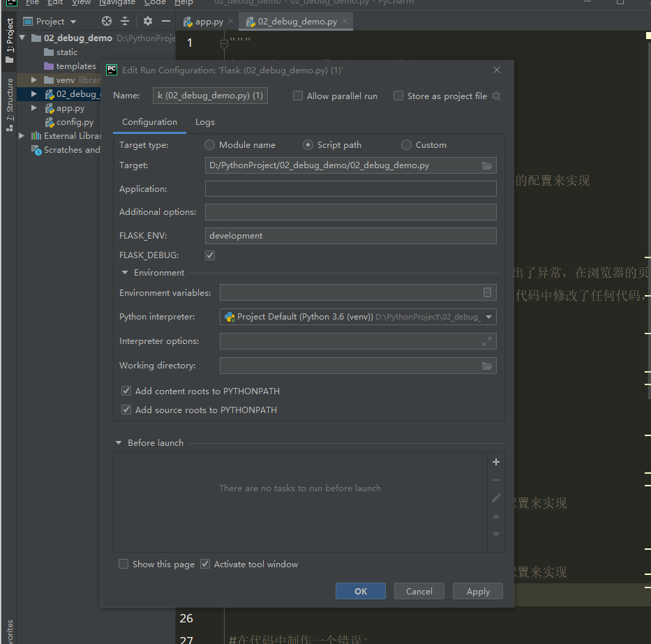This screenshot has width=651, height=644.
Task: Expand the Interpreter options field
Action: 487,341
